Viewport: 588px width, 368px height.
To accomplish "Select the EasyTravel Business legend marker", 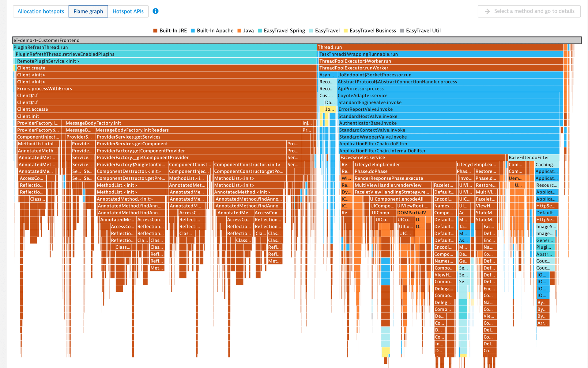I will click(345, 30).
